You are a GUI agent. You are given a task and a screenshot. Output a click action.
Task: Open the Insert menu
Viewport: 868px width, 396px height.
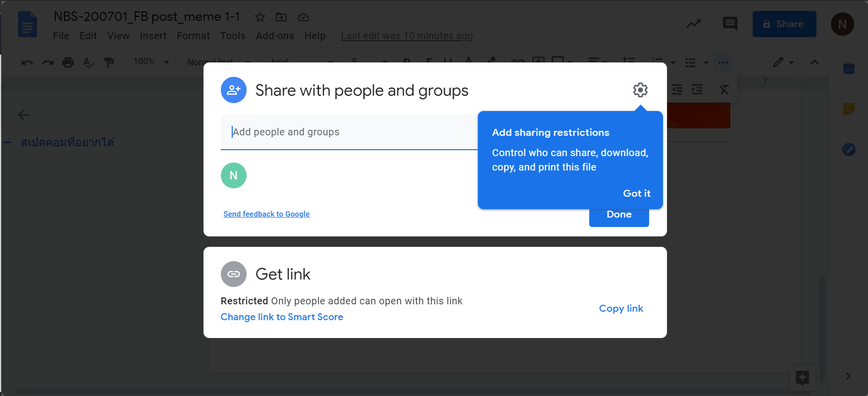[153, 36]
